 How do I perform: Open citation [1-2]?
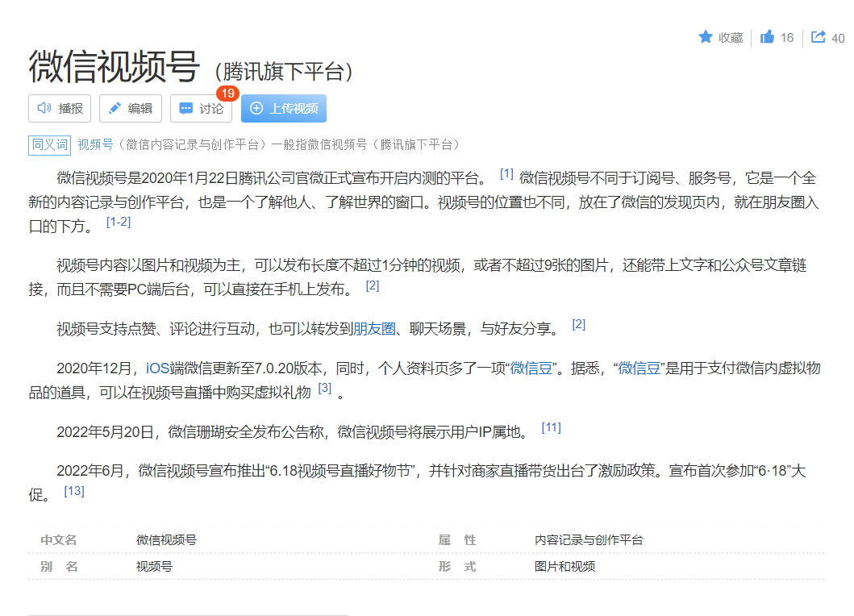coord(119,222)
